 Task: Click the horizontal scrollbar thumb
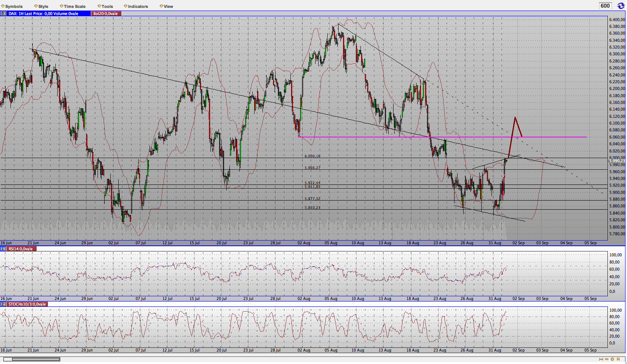[36, 359]
